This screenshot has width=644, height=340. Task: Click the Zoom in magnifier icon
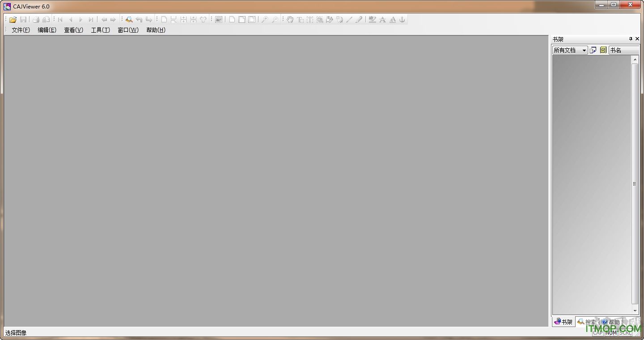point(265,20)
